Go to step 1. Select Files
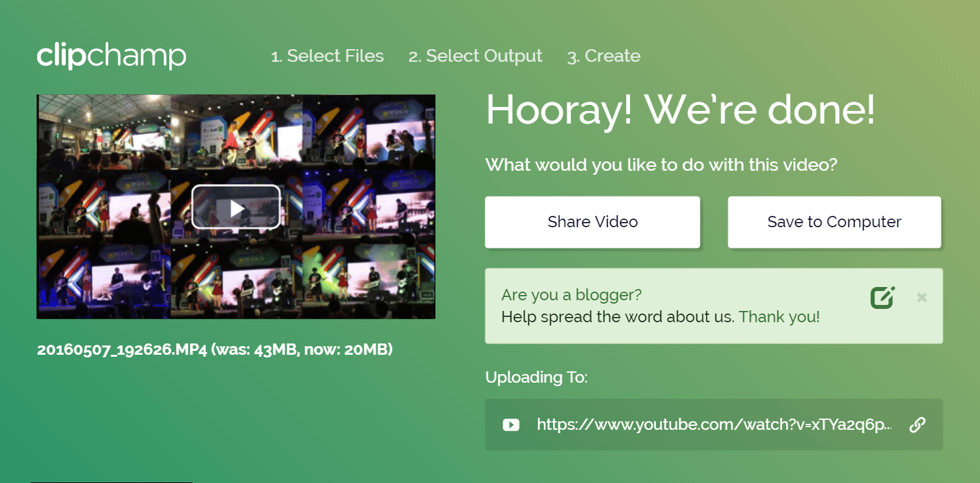This screenshot has height=483, width=980. 327,56
